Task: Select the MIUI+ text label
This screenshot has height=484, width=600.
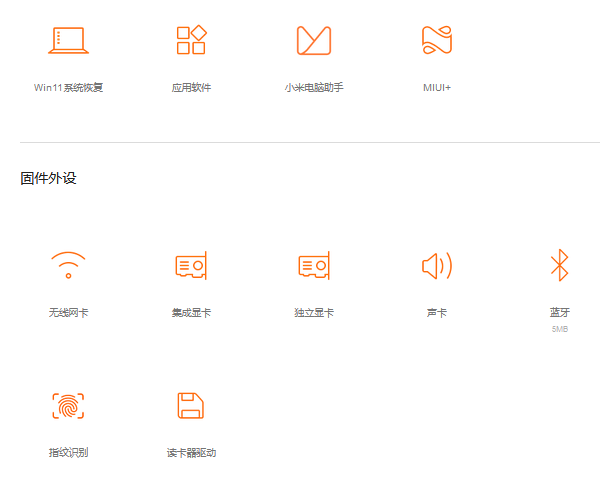Action: click(437, 88)
